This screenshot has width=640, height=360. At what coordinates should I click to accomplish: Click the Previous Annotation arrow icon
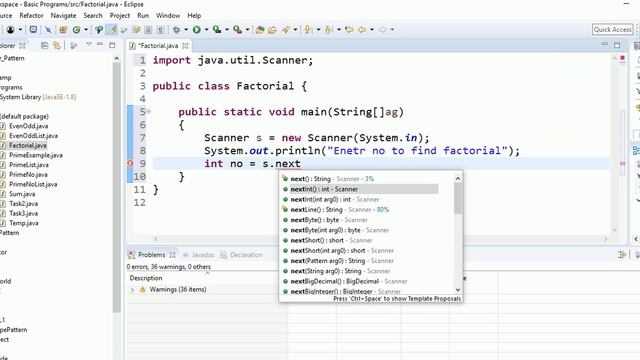coord(329,29)
